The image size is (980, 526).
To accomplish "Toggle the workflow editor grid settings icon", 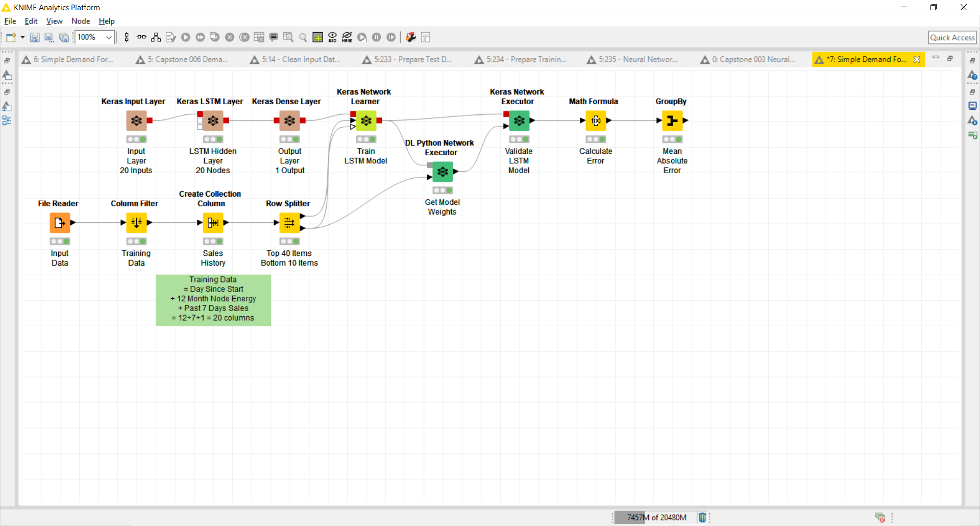I will [x=317, y=37].
